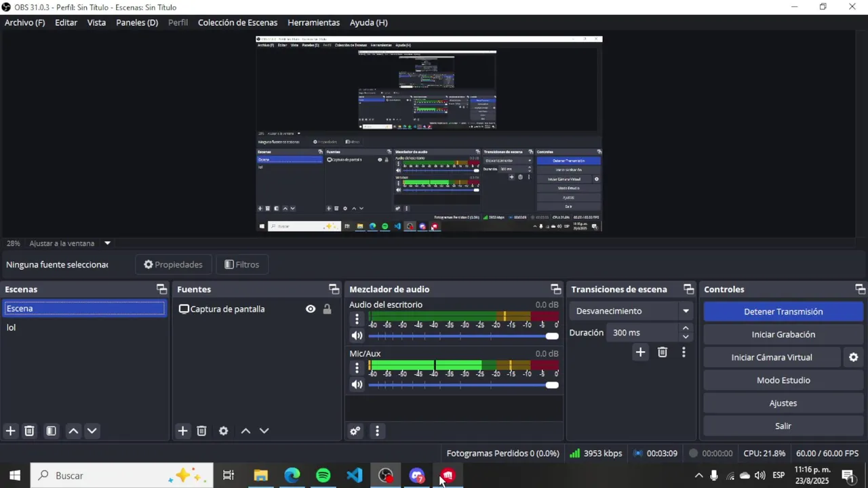
Task: Open source properties gear in Fuentes
Action: [x=223, y=431]
